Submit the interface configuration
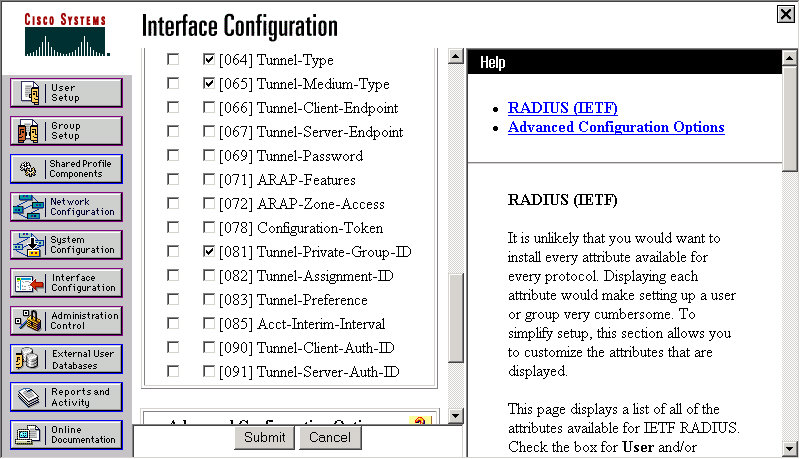Viewport: 800px width, 459px height. [x=264, y=438]
